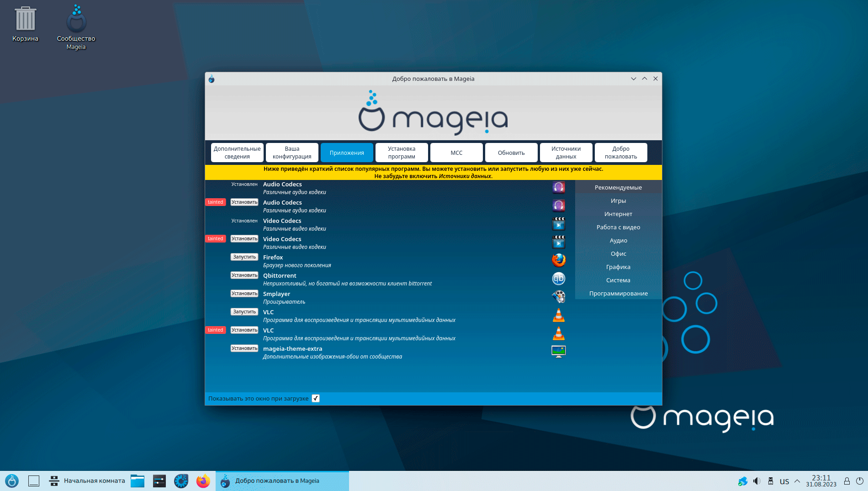Click the Smplayer film reel icon
Screen dimensions: 868x491
click(558, 297)
